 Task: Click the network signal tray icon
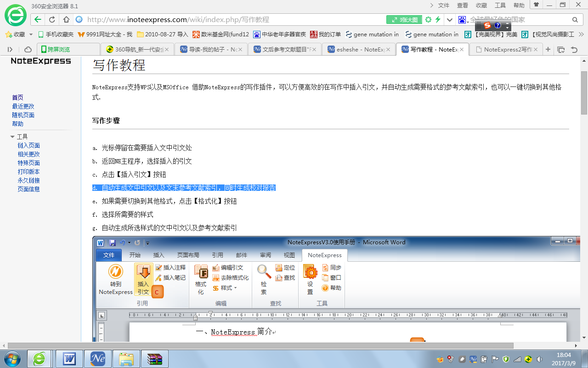(x=517, y=359)
